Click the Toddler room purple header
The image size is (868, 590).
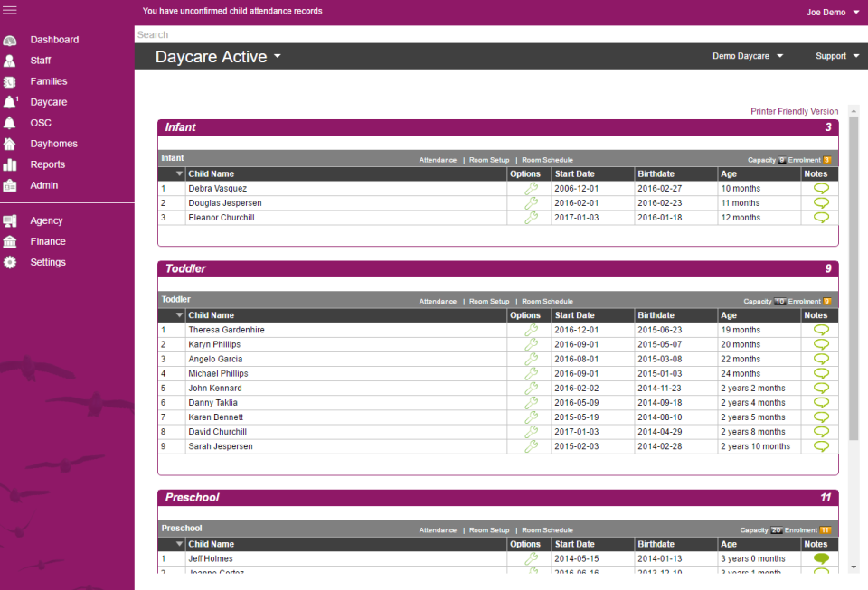[497, 268]
